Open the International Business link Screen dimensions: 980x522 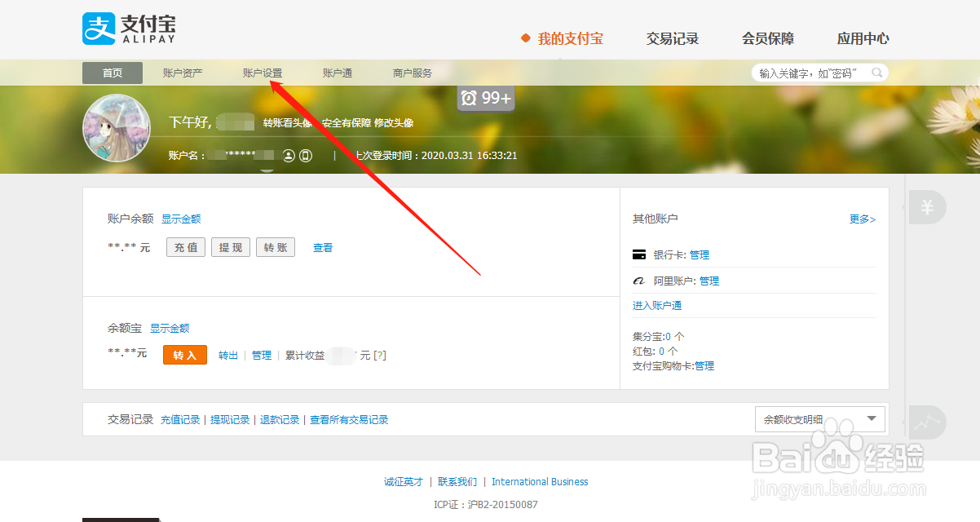click(x=540, y=481)
